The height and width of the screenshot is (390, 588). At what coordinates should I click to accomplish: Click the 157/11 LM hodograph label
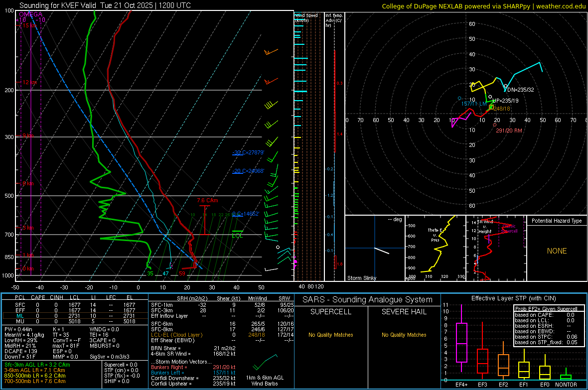coord(474,104)
